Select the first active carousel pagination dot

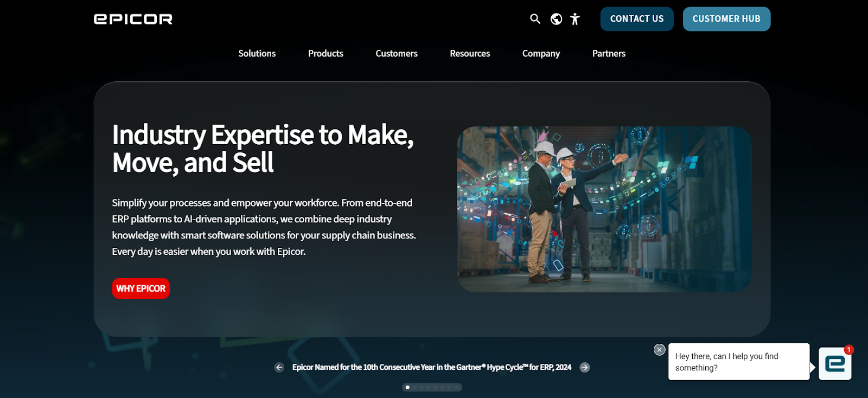(x=407, y=387)
